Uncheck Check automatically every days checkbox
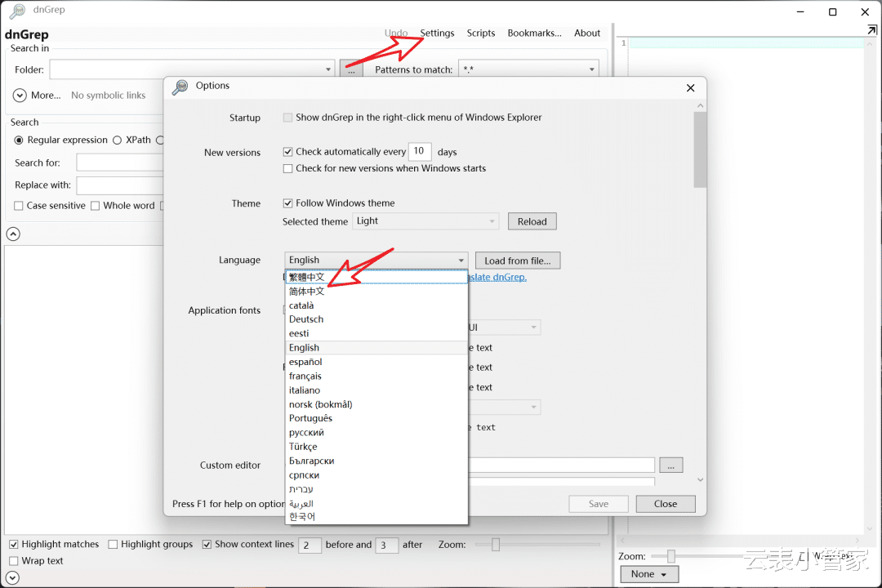Viewport: 882px width, 588px height. click(288, 152)
